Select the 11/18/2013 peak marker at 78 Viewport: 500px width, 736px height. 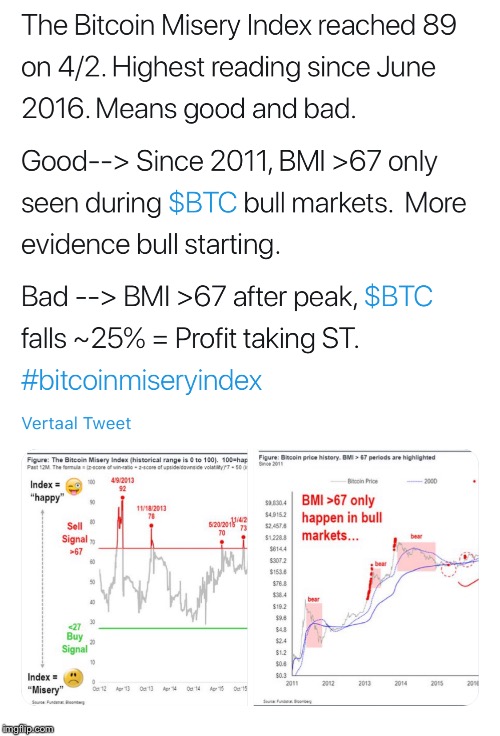click(x=151, y=526)
